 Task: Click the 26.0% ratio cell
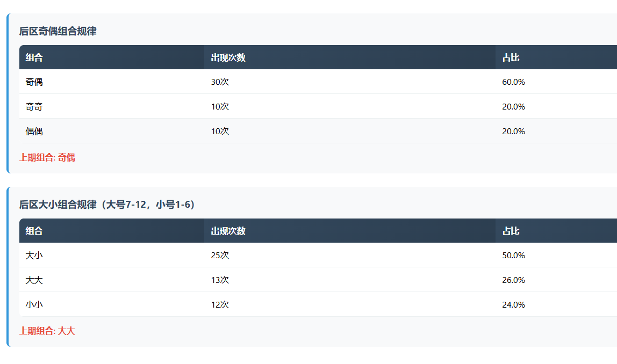(514, 280)
